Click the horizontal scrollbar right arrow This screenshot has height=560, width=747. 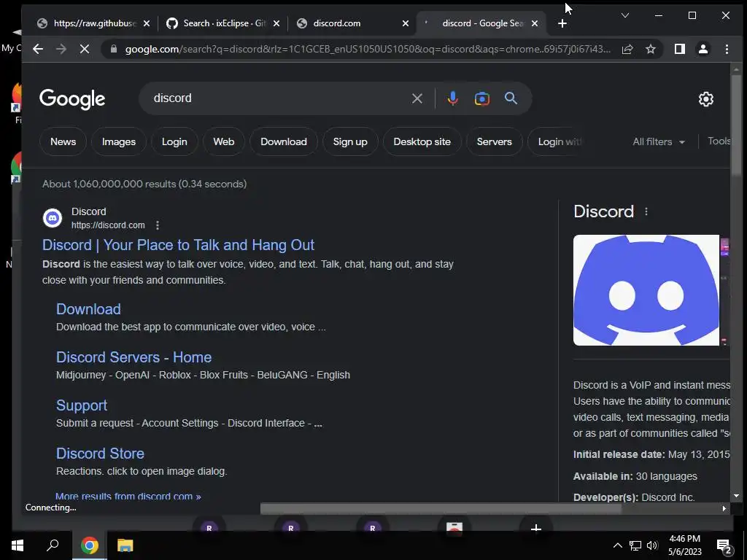tap(724, 508)
